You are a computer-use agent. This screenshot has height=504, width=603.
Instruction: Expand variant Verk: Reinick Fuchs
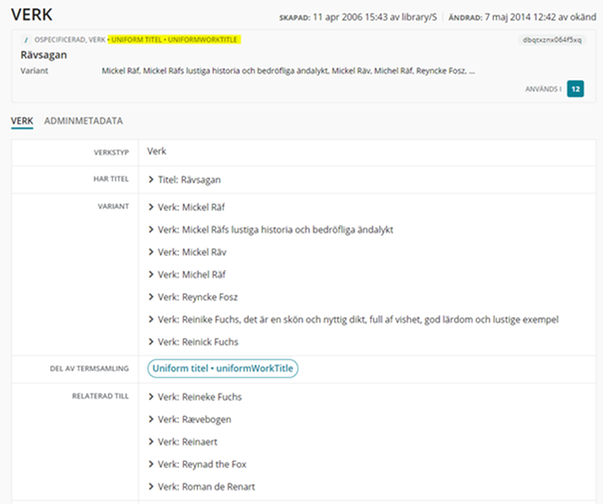[150, 341]
